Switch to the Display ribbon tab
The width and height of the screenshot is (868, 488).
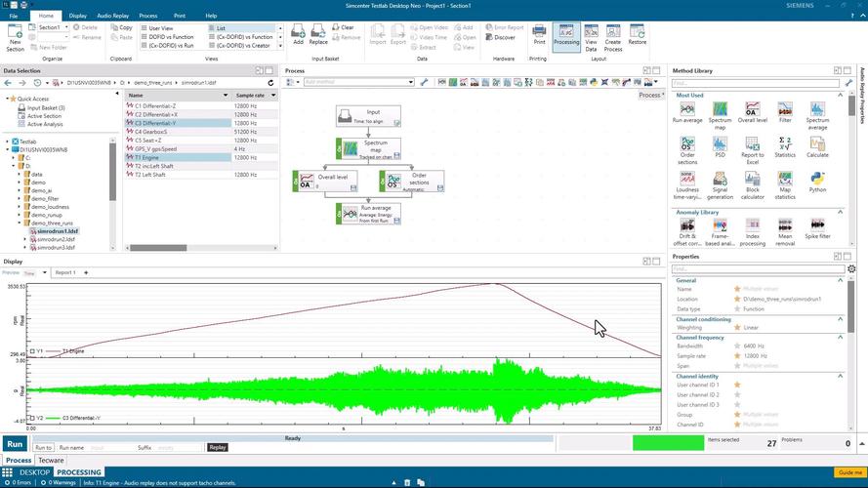pos(77,16)
